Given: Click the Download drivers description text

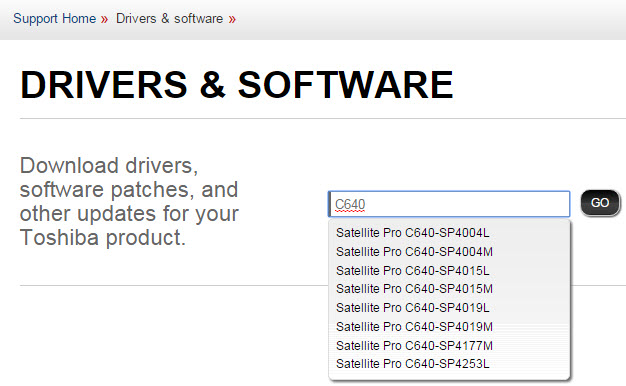Looking at the screenshot, I should 129,202.
